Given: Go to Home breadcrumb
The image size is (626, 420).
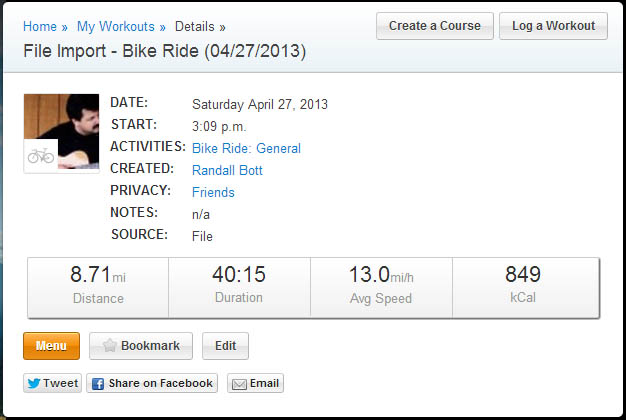Looking at the screenshot, I should pyautogui.click(x=40, y=27).
